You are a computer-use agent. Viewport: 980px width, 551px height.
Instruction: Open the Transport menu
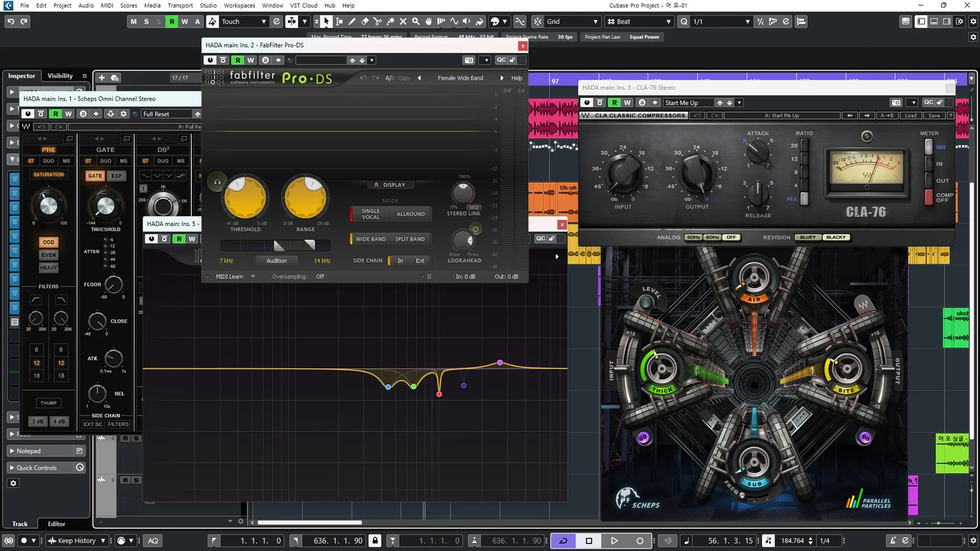tap(180, 5)
